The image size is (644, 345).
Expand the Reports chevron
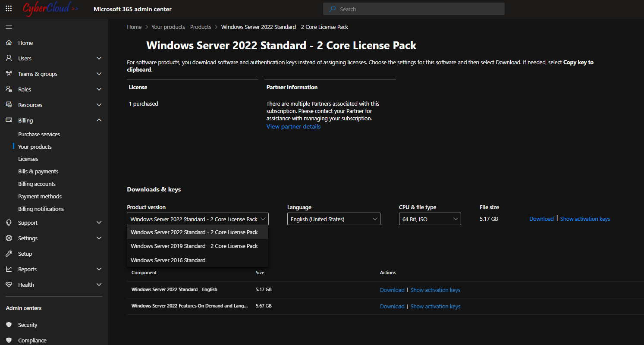click(x=99, y=269)
